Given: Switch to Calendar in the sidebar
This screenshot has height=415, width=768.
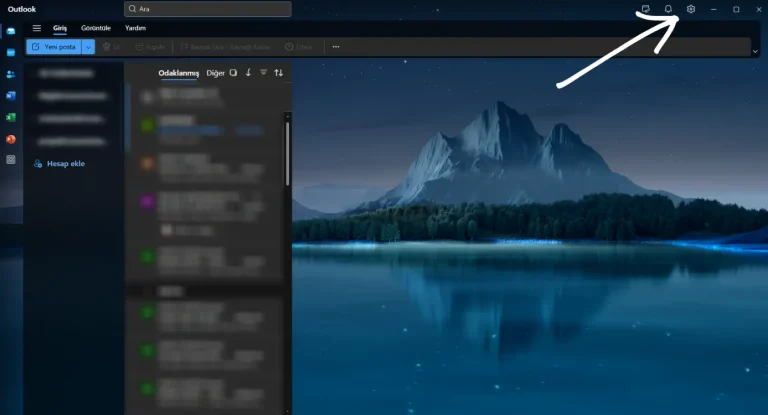Looking at the screenshot, I should pos(11,52).
